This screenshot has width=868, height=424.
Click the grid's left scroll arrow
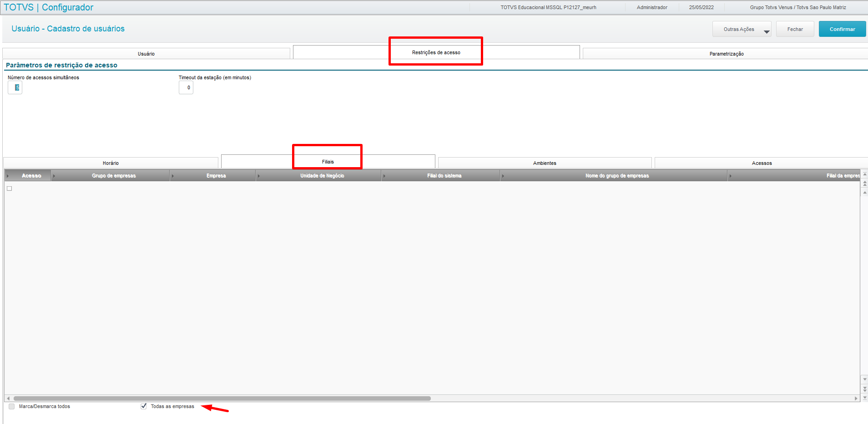tap(8, 398)
